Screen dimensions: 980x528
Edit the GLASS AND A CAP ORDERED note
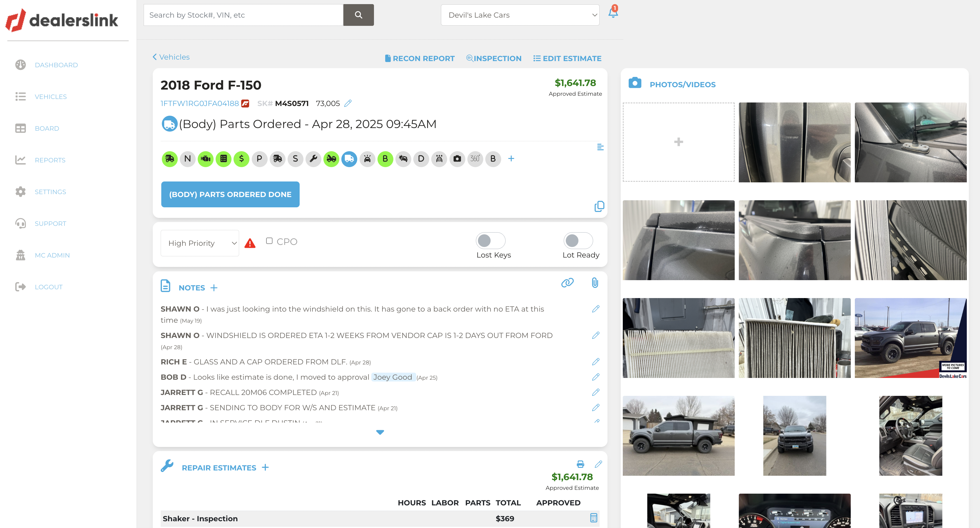click(596, 362)
